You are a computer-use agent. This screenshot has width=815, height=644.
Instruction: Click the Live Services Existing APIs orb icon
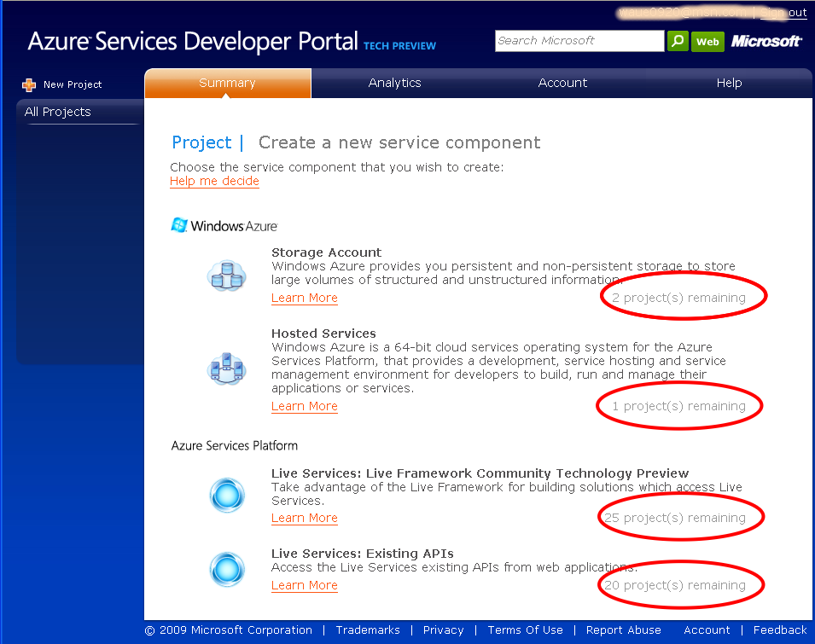click(x=227, y=569)
